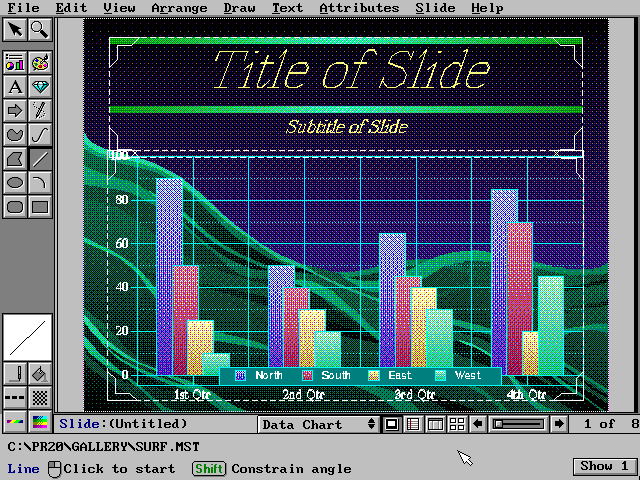640x480 pixels.
Task: Click the '1st Qtr' axis label
Action: 192,395
